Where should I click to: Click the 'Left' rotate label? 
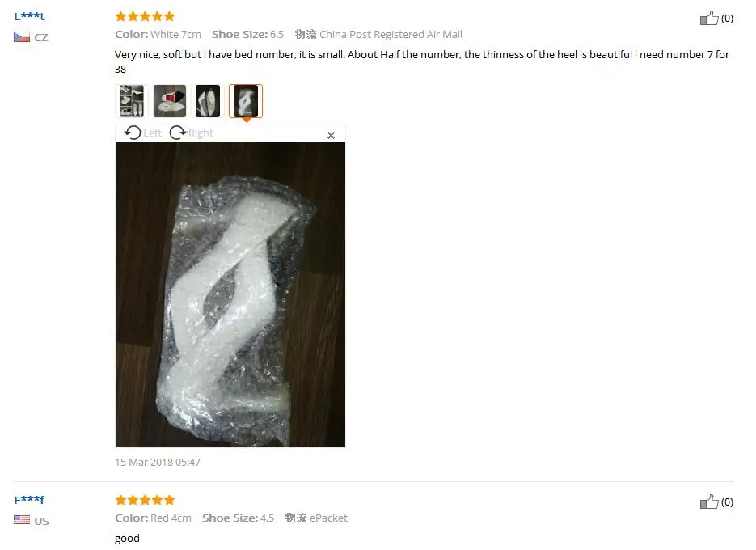pos(152,133)
